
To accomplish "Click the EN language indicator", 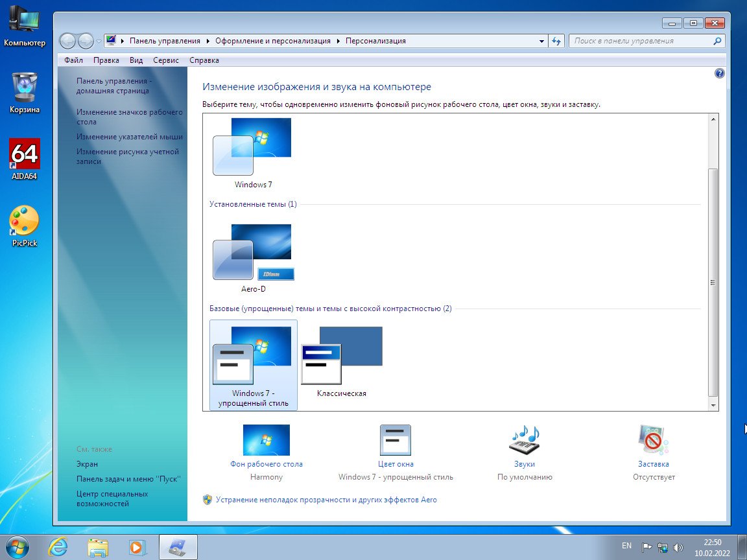I will tap(626, 546).
